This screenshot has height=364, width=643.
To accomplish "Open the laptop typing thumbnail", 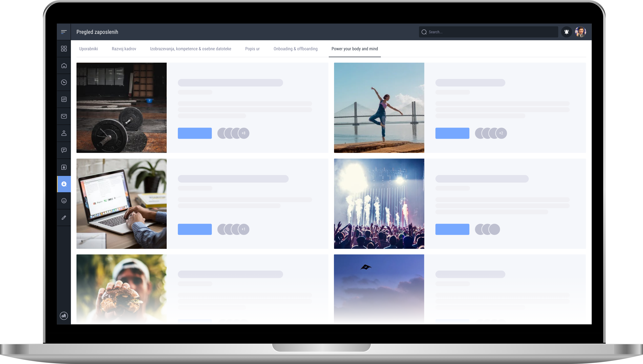I will tap(121, 204).
